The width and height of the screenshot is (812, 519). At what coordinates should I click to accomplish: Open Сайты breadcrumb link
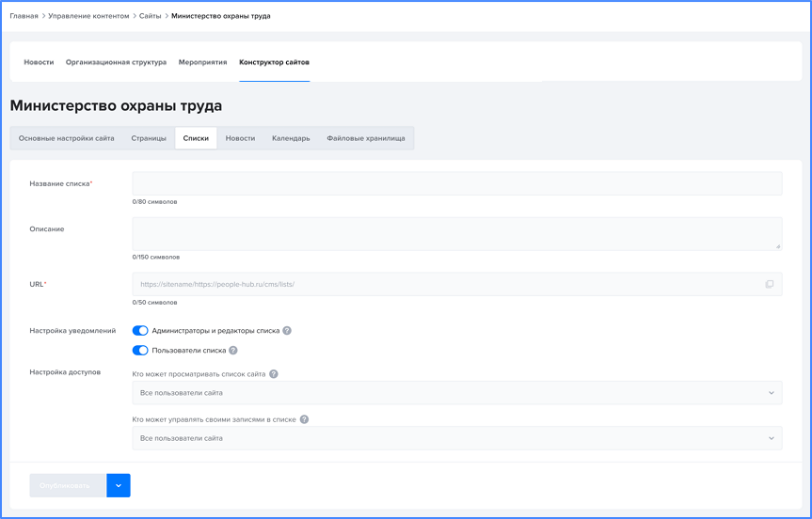[x=151, y=16]
